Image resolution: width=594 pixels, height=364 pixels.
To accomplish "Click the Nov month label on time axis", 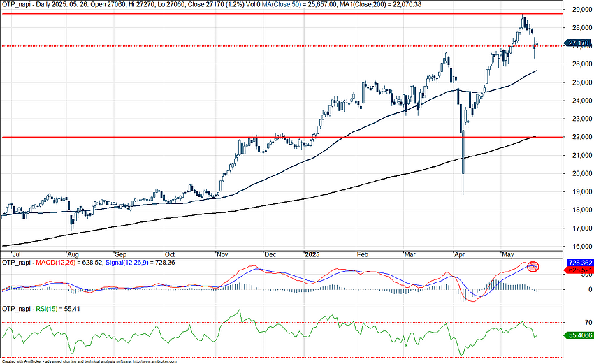I will [x=222, y=254].
